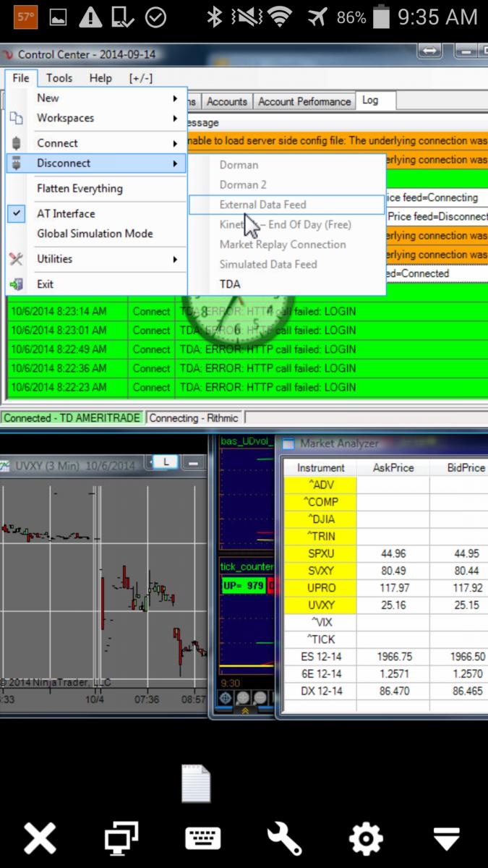The image size is (488, 868).
Task: Expand the New submenu arrow
Action: click(x=175, y=98)
